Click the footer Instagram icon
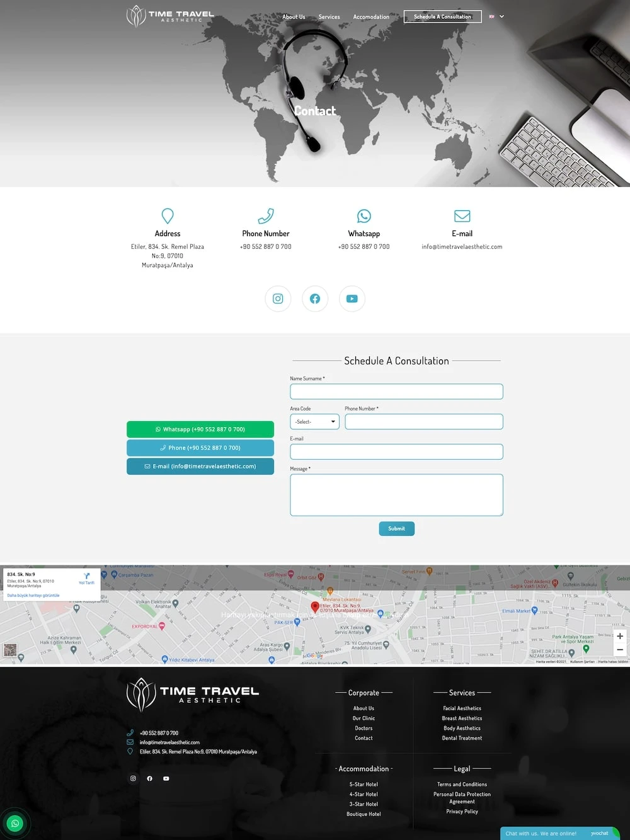This screenshot has width=630, height=840. click(133, 778)
